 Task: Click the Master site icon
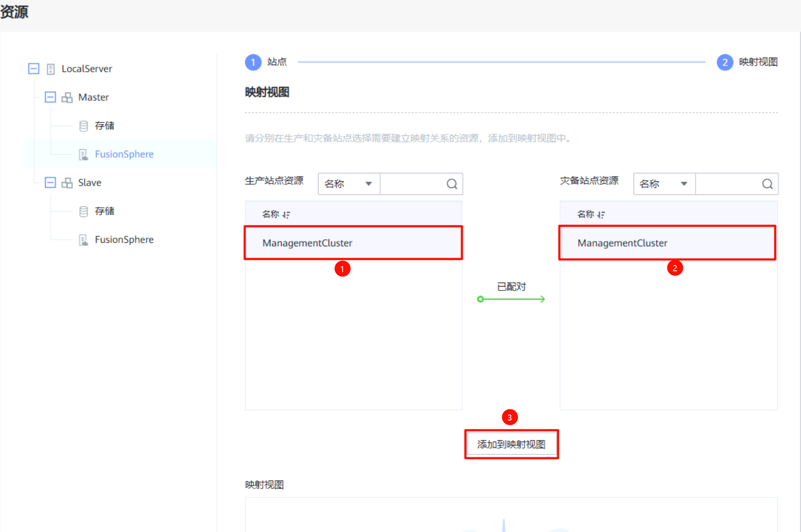click(x=67, y=97)
